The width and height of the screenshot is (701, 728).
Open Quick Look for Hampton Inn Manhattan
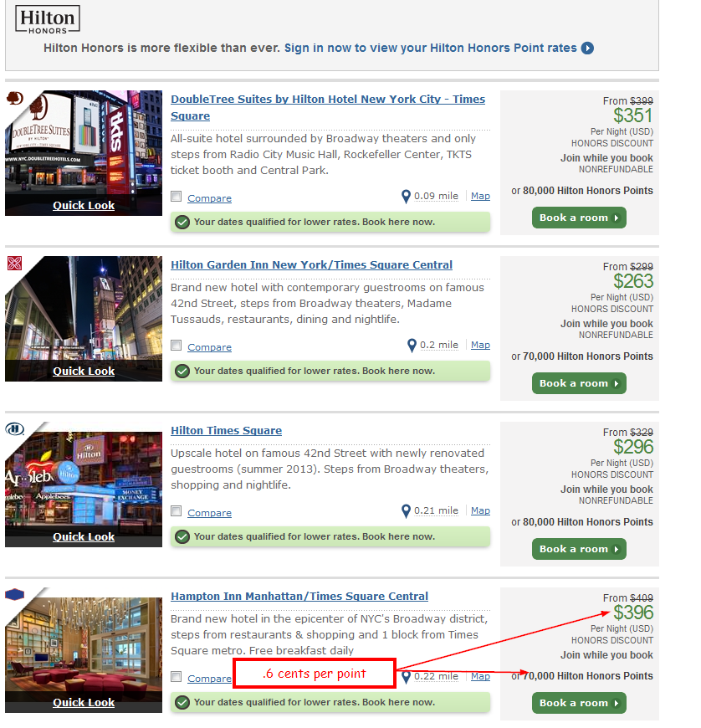click(84, 703)
